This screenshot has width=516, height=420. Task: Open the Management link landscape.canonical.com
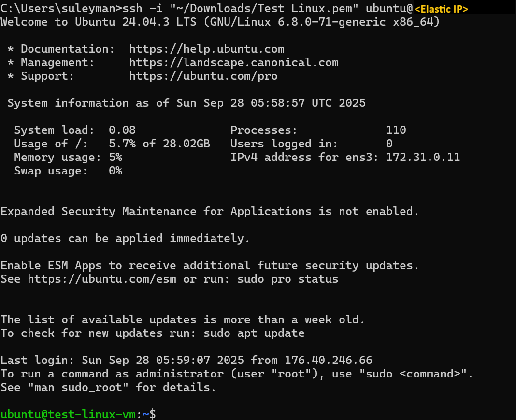(x=233, y=62)
